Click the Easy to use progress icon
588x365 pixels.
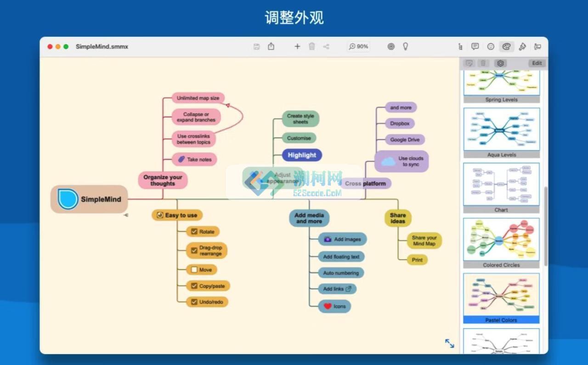click(160, 215)
